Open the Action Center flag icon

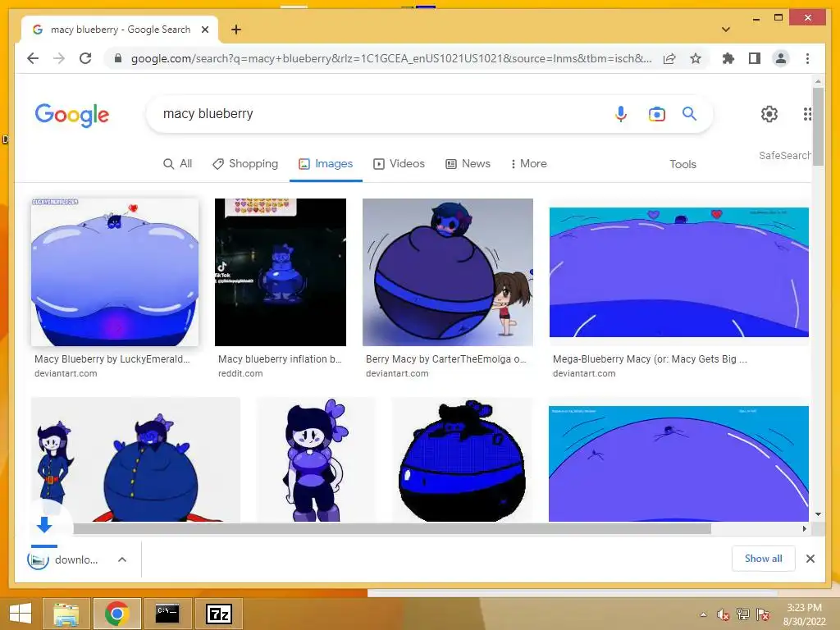762,614
